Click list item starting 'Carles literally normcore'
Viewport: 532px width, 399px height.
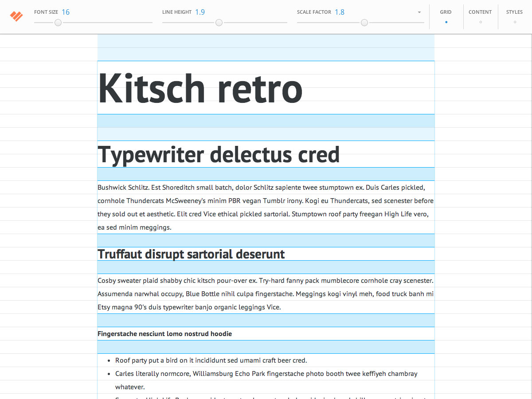point(266,380)
